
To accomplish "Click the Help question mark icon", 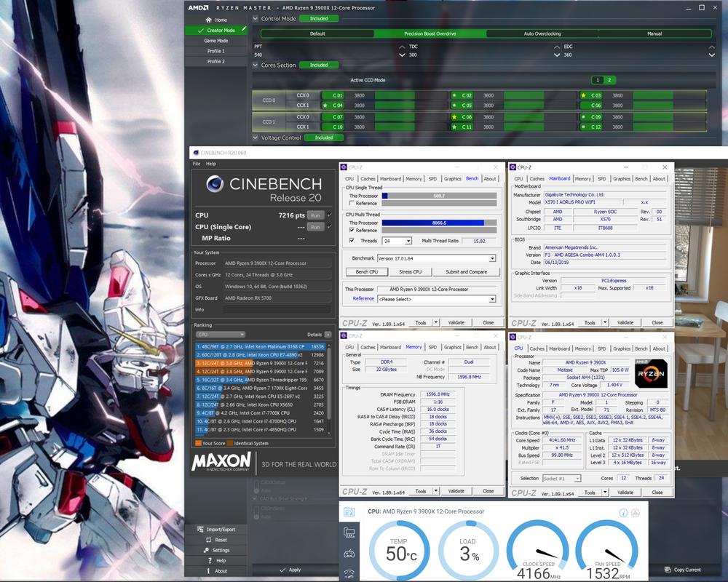I will tap(210, 561).
